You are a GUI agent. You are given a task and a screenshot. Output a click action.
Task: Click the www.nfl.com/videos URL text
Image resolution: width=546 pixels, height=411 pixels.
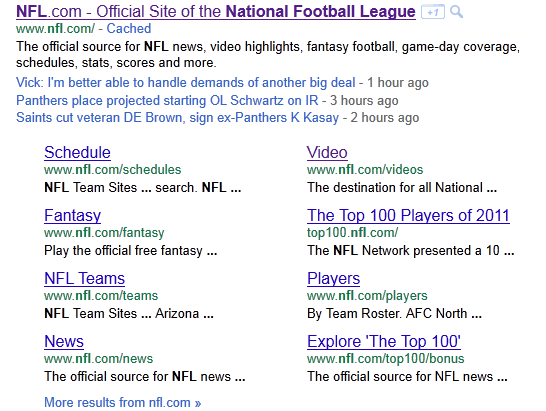[x=365, y=170]
